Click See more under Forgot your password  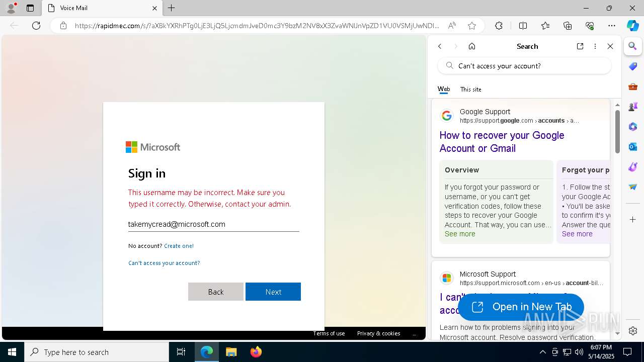(577, 234)
